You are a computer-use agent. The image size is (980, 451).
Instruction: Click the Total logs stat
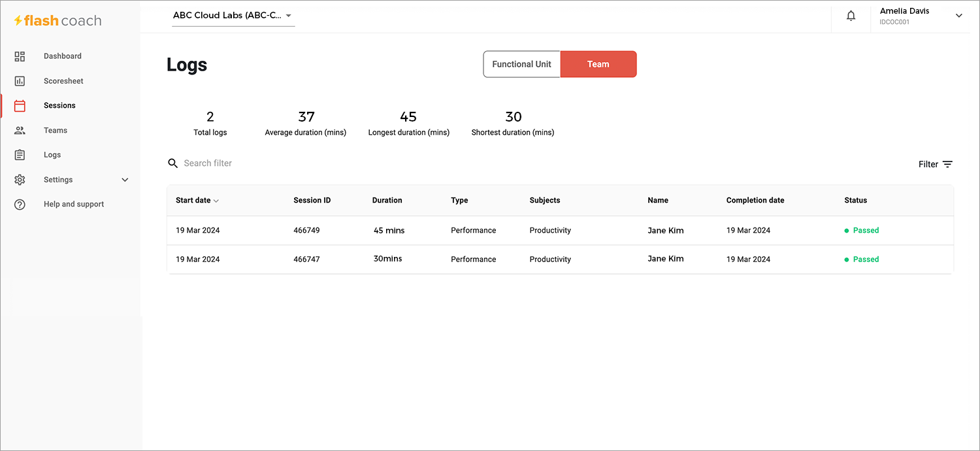coord(210,124)
